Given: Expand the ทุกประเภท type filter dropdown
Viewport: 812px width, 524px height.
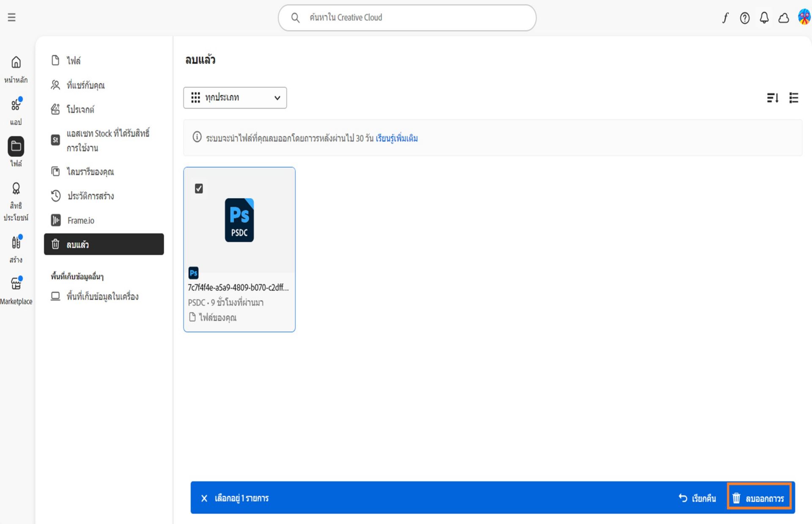Looking at the screenshot, I should pos(235,98).
